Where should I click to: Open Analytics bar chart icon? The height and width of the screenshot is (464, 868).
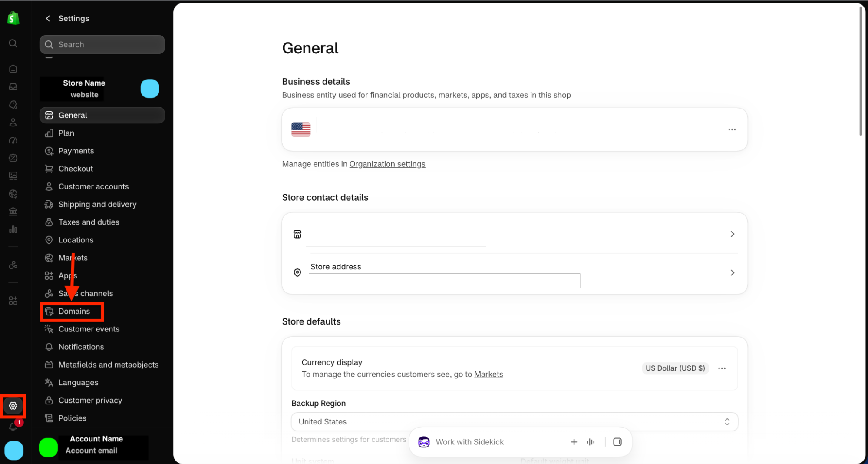(13, 229)
